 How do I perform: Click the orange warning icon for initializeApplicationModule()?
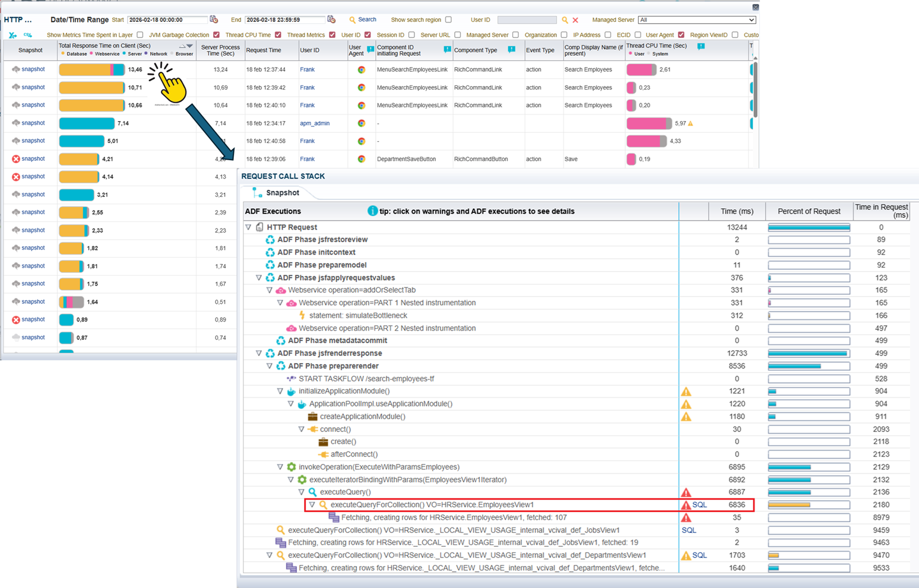tap(686, 392)
